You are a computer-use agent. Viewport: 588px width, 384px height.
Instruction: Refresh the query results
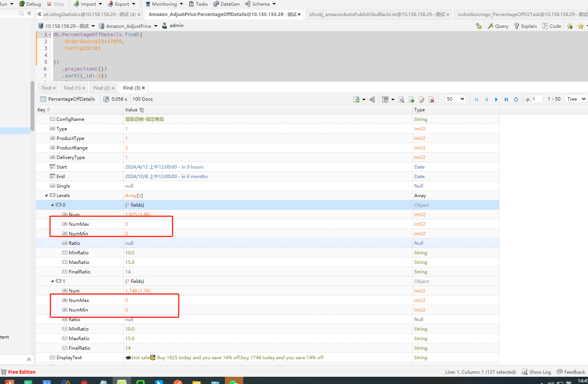click(x=516, y=99)
